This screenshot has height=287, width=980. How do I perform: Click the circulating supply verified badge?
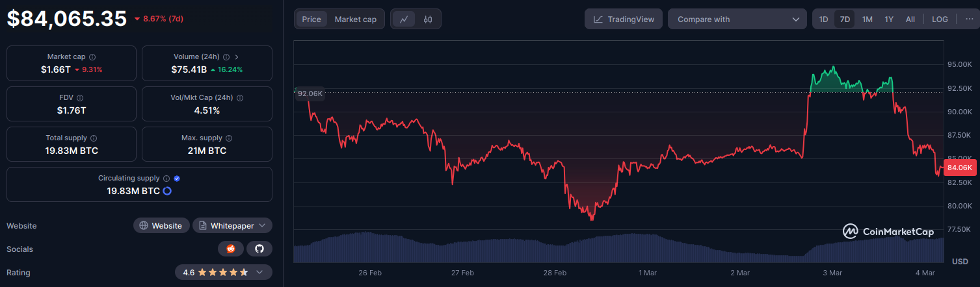tap(177, 179)
